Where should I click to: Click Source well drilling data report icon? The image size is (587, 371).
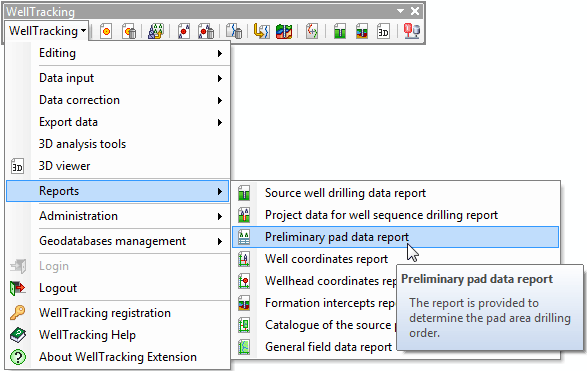point(244,193)
